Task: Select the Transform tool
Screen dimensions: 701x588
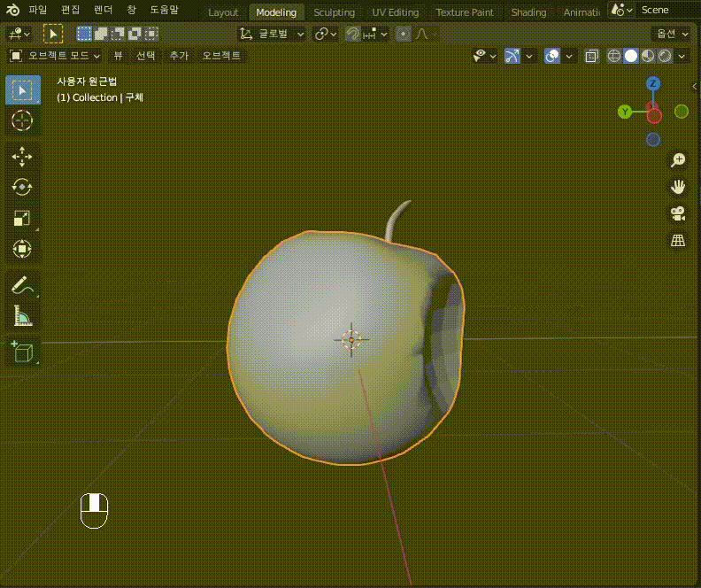Action: coord(22,249)
